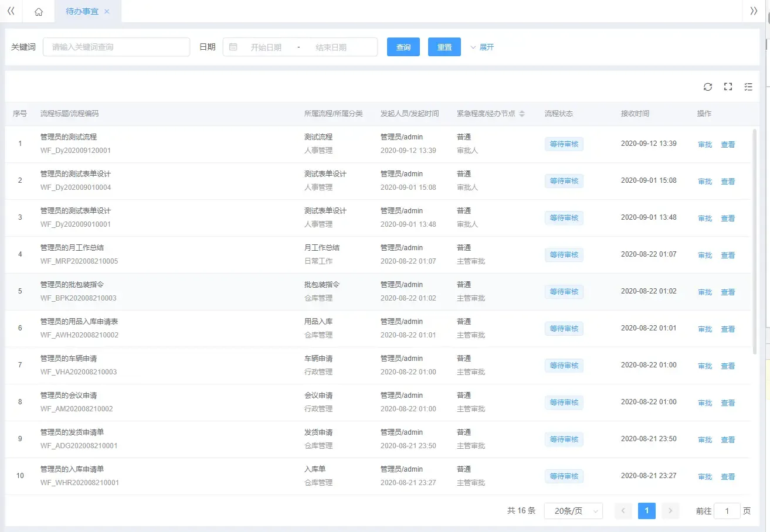The height and width of the screenshot is (532, 770).
Task: Click the 查询 search button
Action: pyautogui.click(x=403, y=47)
